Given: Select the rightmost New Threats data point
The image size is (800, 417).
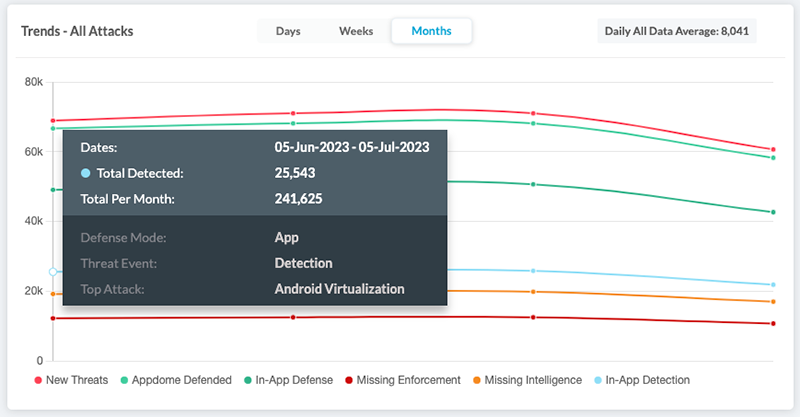Looking at the screenshot, I should 773,150.
